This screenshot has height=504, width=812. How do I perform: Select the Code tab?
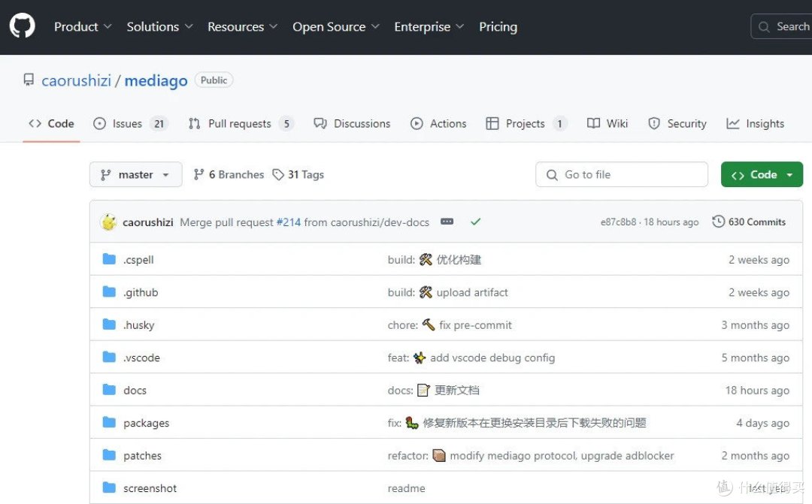pyautogui.click(x=51, y=124)
